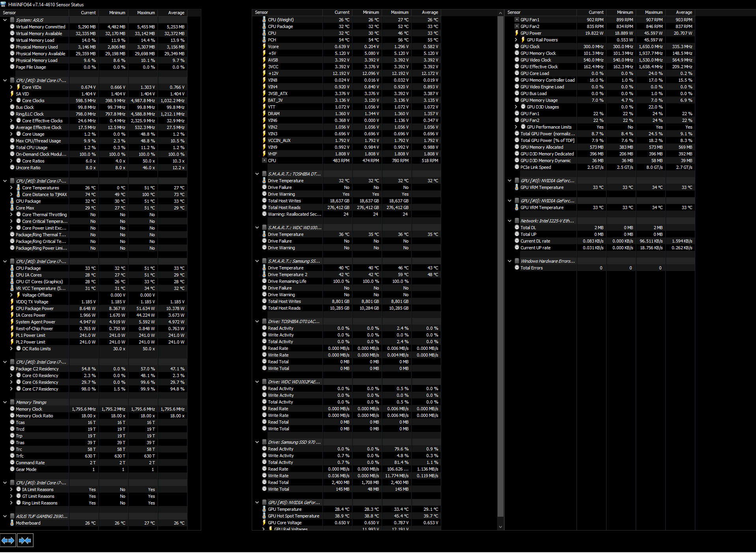Collapse Windows Hardware Errors group
The width and height of the screenshot is (756, 553).
[x=509, y=261]
